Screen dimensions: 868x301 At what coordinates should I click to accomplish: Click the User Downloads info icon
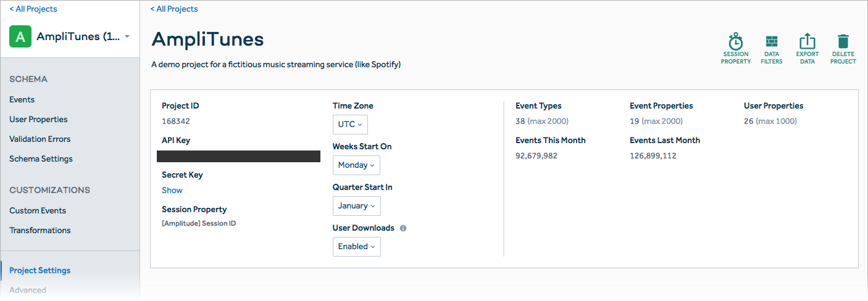coord(403,228)
